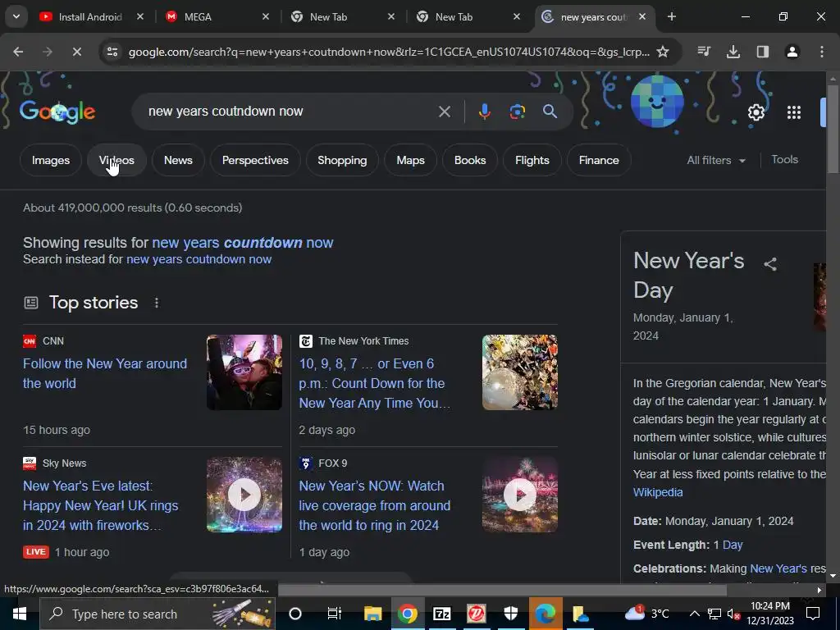Screen dimensions: 840x630
Task: Select the Finance filter chip
Action: [599, 160]
